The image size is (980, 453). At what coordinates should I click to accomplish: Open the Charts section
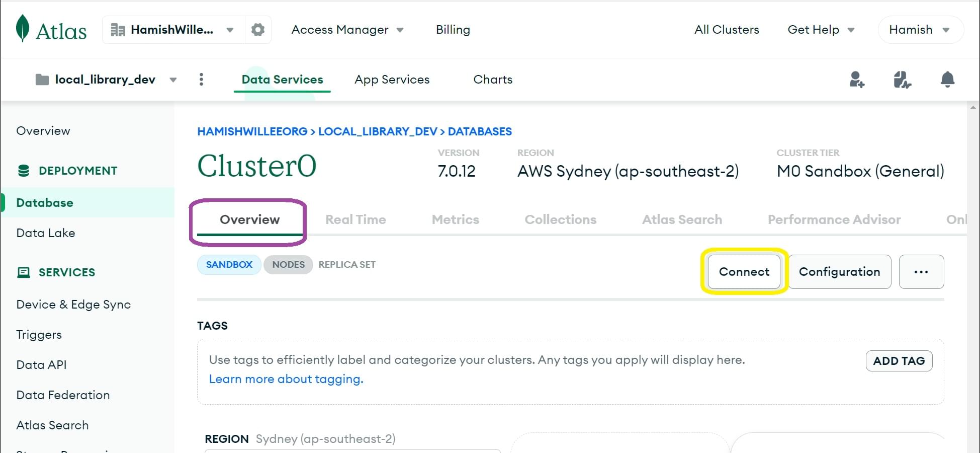point(492,79)
